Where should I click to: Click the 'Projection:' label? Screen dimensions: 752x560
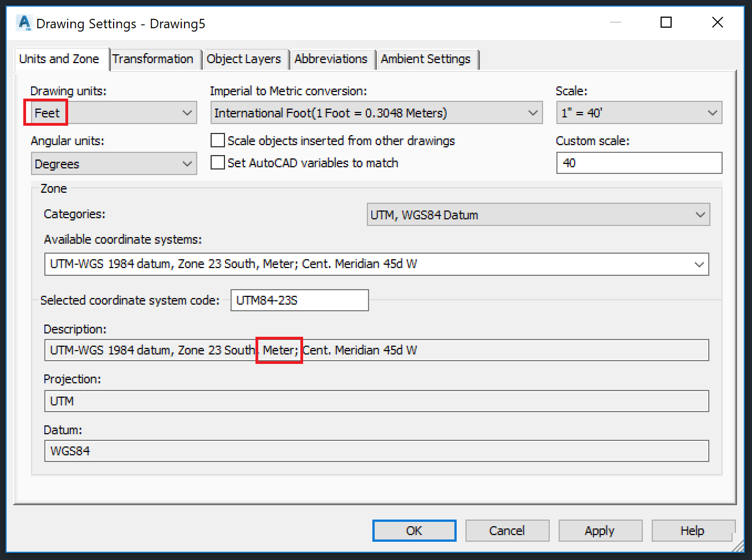[72, 379]
